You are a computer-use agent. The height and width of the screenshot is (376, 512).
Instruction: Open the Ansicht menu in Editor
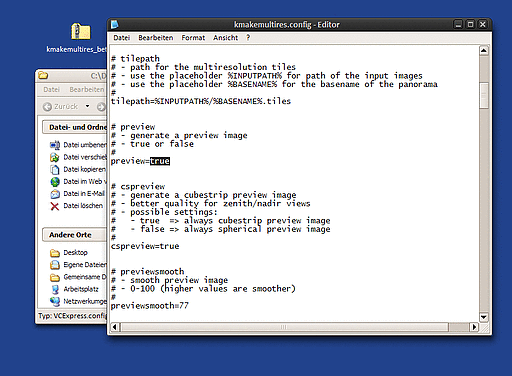[226, 38]
